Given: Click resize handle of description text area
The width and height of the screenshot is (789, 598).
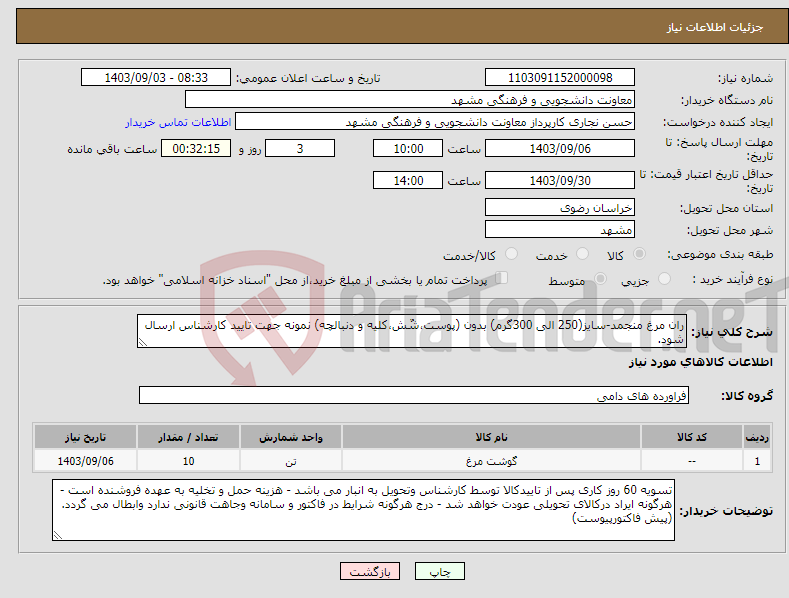Looking at the screenshot, I should [143, 342].
